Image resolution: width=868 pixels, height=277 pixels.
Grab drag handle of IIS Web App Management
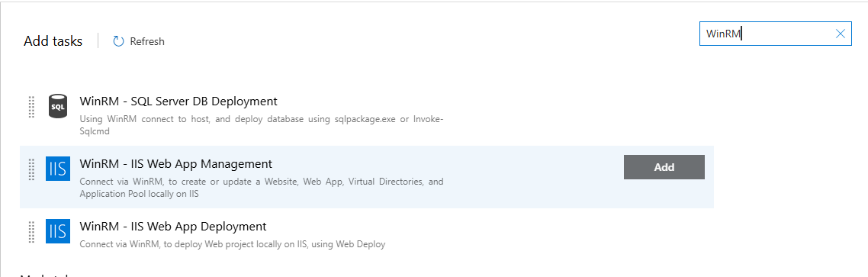(x=31, y=169)
